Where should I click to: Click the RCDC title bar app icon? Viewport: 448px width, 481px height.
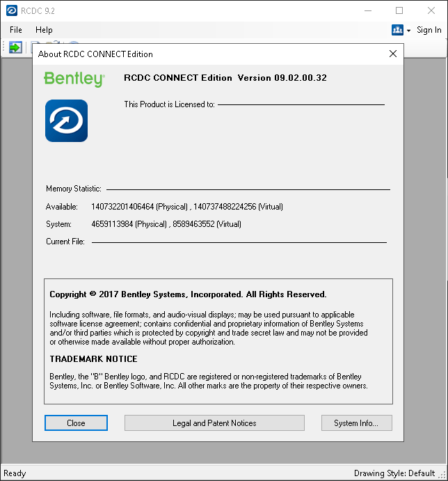[12, 10]
